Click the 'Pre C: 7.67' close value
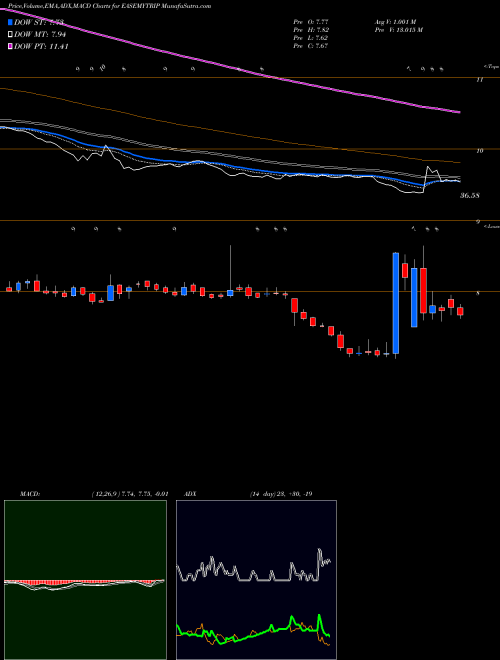The height and width of the screenshot is (660, 500). point(311,46)
